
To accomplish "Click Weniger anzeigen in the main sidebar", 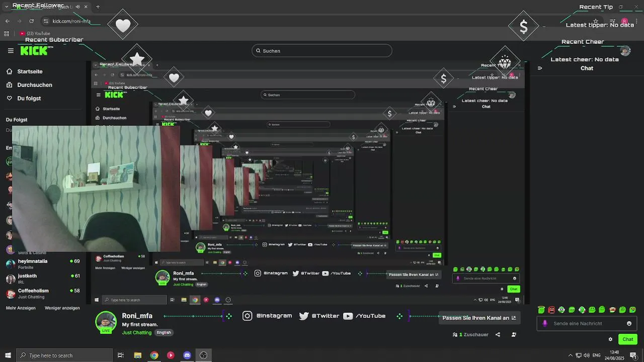I will click(x=62, y=308).
